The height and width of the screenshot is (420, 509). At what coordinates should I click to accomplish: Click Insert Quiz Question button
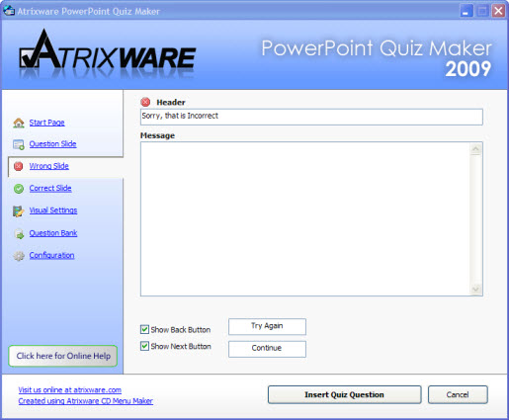344,394
